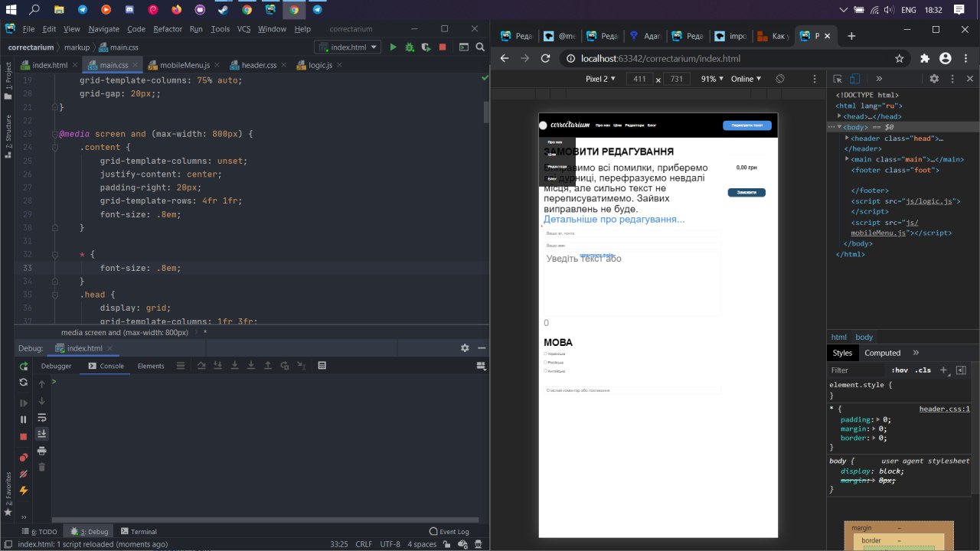View breakpoints red double-circle icon
980x551 pixels.
click(x=24, y=458)
